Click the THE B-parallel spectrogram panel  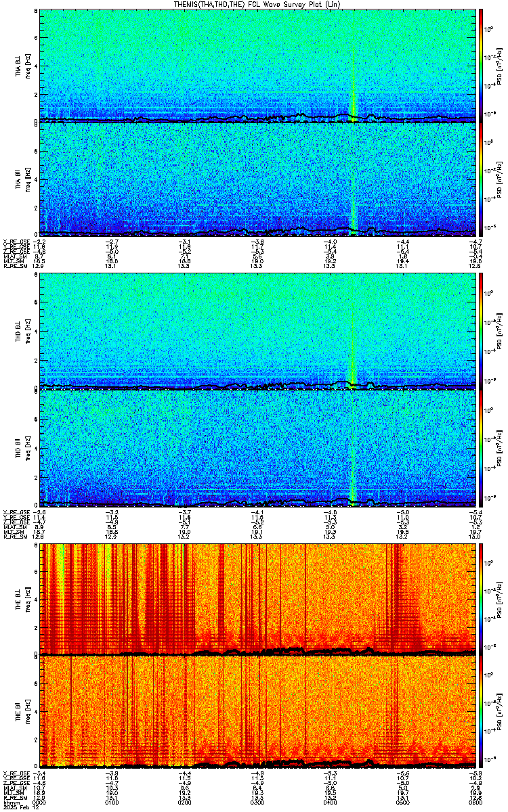pyautogui.click(x=258, y=712)
